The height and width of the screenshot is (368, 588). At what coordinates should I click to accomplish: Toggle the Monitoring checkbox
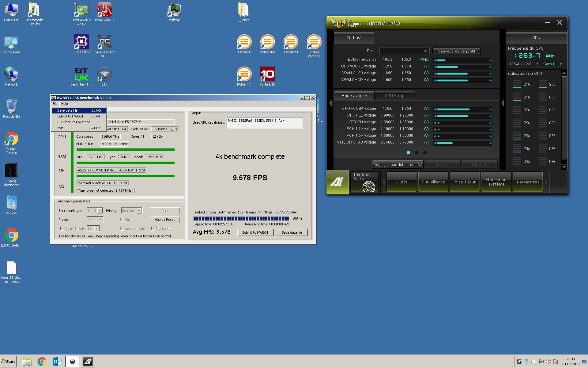point(153,228)
